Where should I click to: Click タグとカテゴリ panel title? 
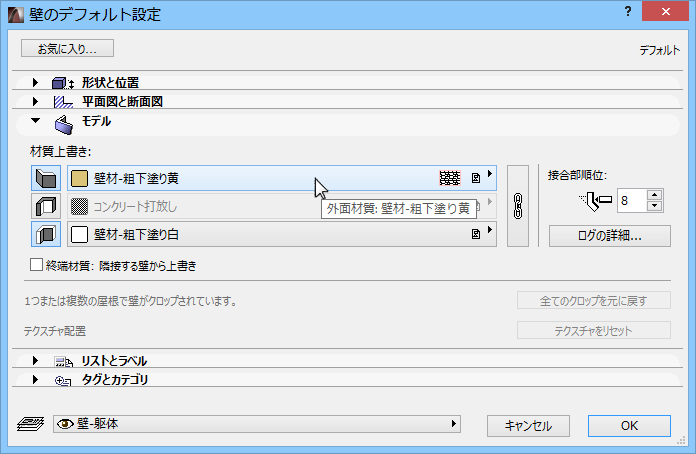pos(115,380)
